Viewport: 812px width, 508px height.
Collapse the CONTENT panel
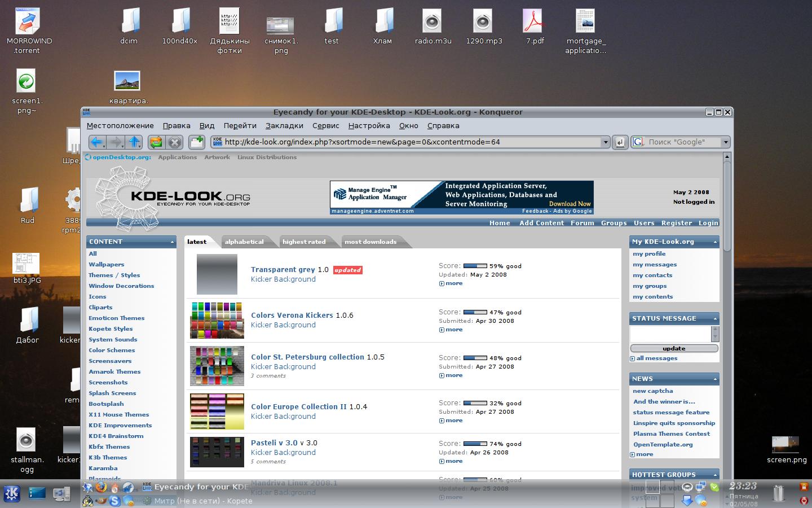coord(173,242)
